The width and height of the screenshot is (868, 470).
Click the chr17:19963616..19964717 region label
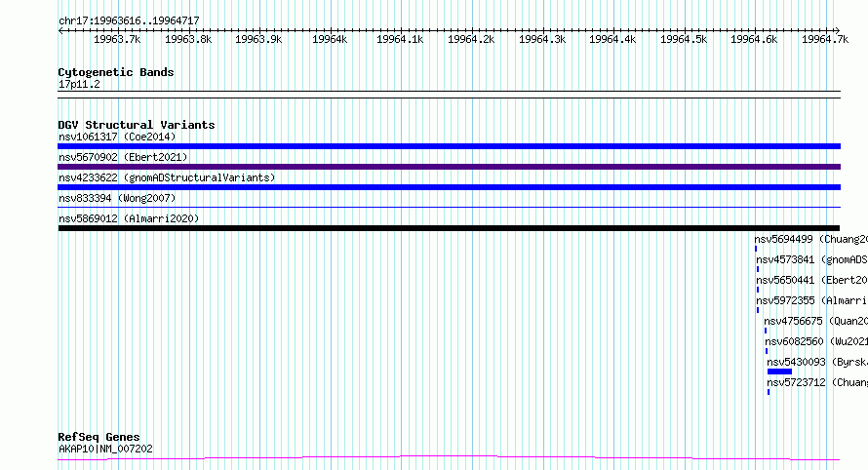pos(129,20)
